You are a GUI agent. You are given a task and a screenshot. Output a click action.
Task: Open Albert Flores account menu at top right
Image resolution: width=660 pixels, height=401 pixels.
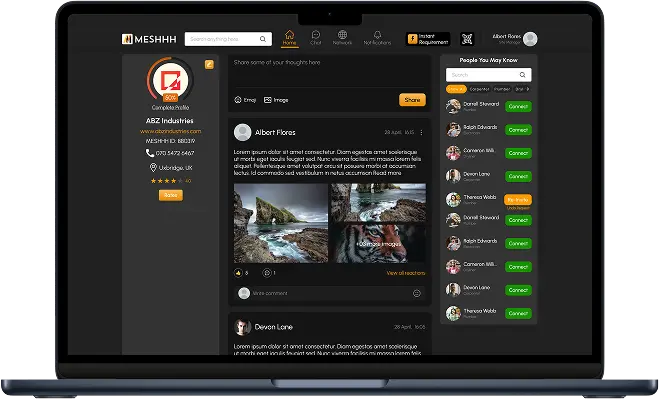[x=516, y=39]
